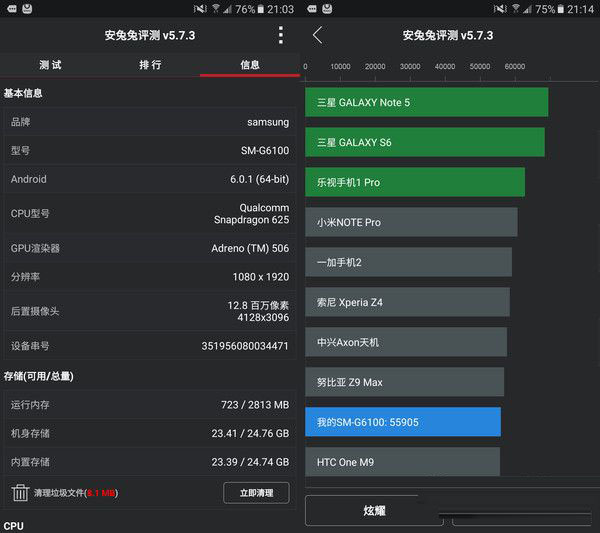The image size is (600, 533).
Task: Tap the 存储(可用/总量) section header
Action: coord(38,376)
